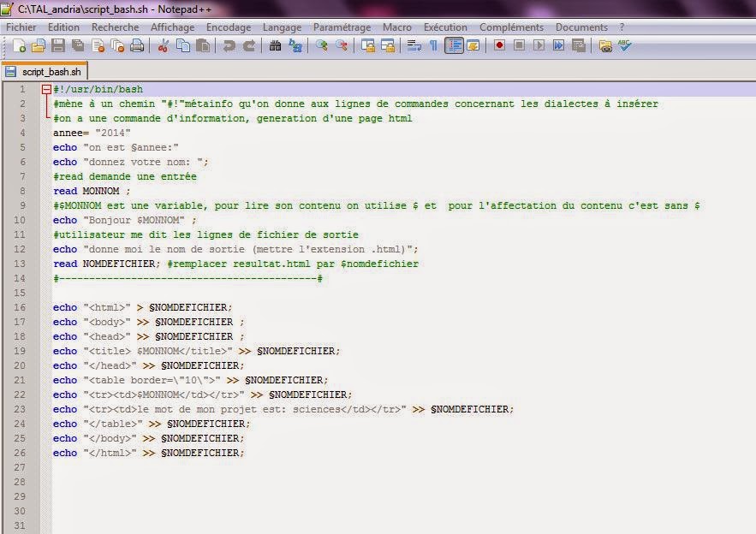The height and width of the screenshot is (534, 756).
Task: Click the ABC spell-check icon
Action: [625, 46]
